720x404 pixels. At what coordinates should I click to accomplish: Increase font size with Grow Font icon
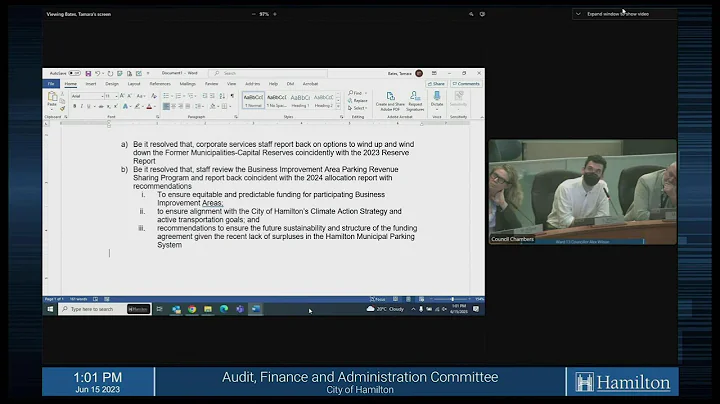[122, 96]
